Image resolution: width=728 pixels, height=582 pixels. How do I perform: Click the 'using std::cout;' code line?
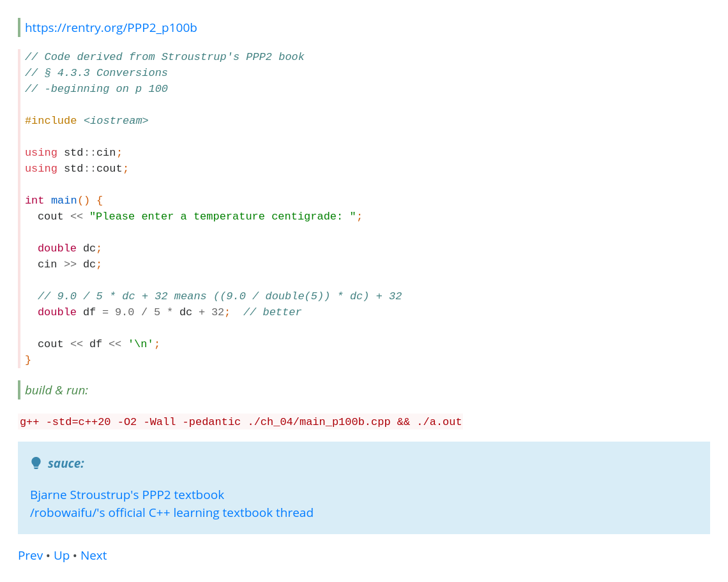tap(77, 168)
